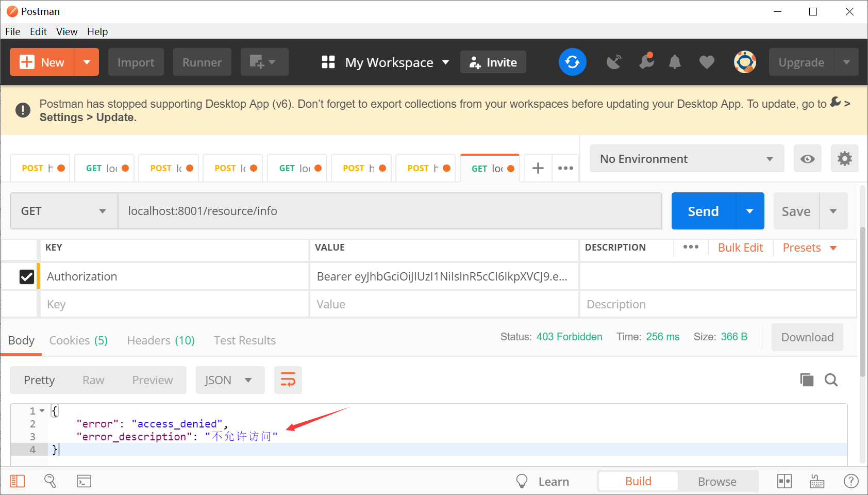Viewport: 868px width, 495px height.
Task: Click the heart icon
Action: click(x=707, y=62)
